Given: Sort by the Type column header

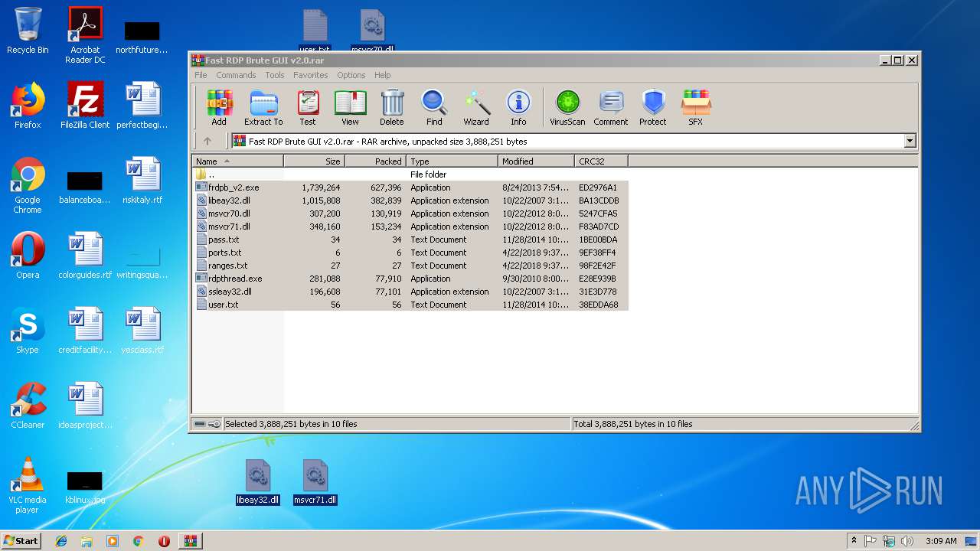Looking at the screenshot, I should (452, 161).
